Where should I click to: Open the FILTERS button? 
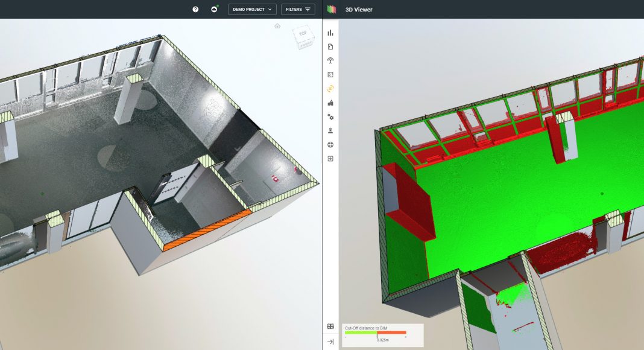298,10
